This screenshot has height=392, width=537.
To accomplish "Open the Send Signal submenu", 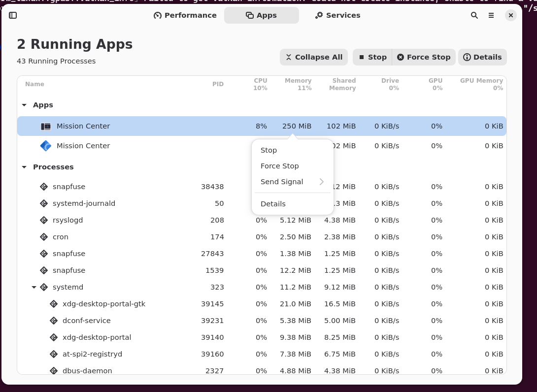I will (x=282, y=182).
